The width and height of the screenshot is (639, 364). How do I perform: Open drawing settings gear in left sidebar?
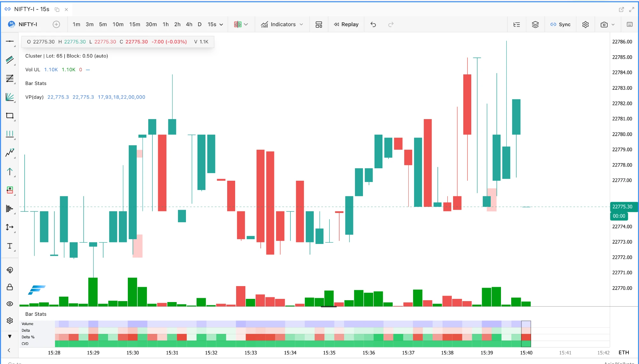click(x=10, y=321)
